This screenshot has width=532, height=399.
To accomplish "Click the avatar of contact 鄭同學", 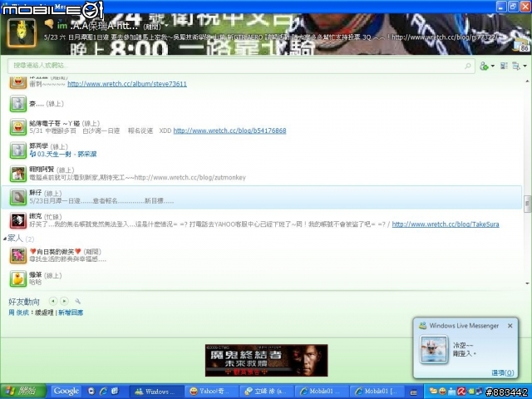I will 17,150.
